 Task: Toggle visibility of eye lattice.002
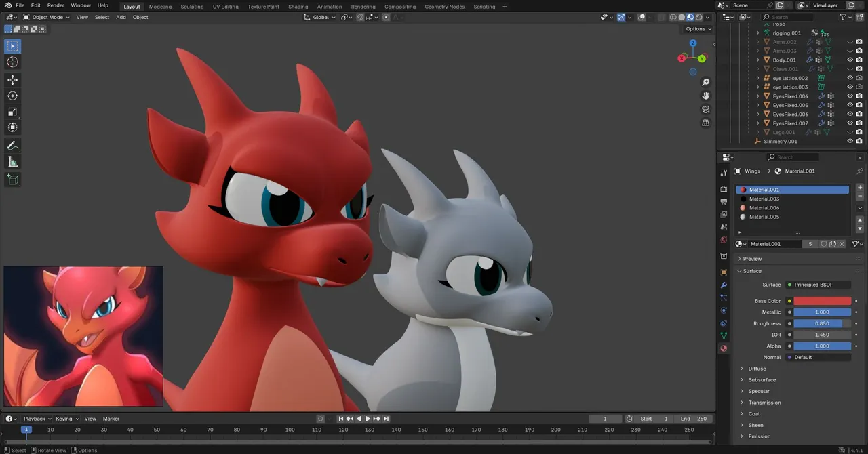(x=850, y=78)
